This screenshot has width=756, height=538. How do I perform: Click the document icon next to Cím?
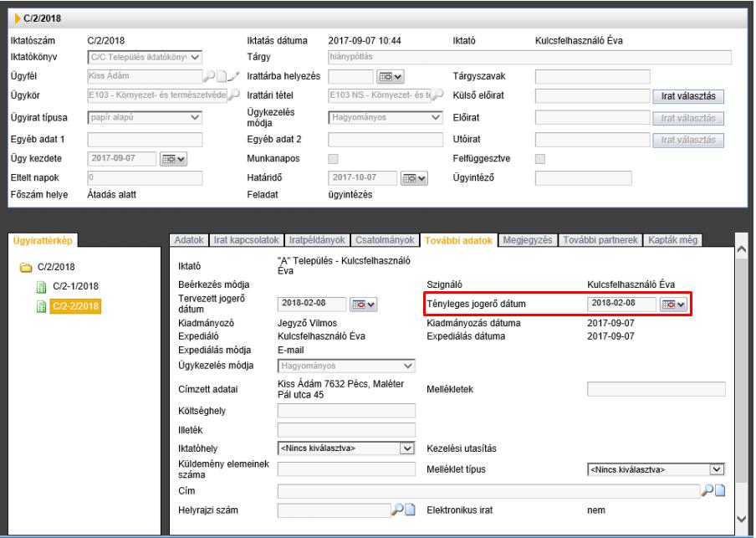(720, 490)
